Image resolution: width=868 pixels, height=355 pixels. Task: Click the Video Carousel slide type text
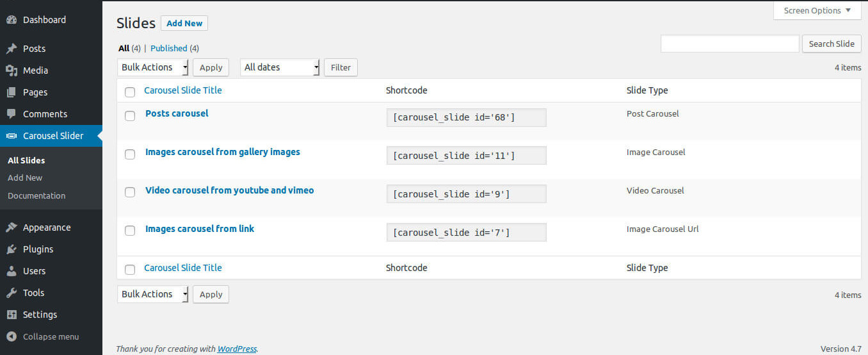point(655,190)
